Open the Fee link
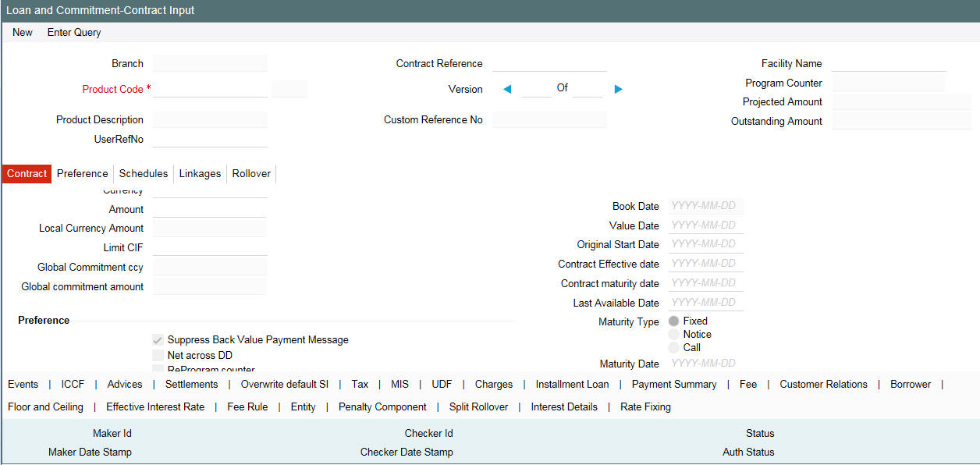Image resolution: width=980 pixels, height=465 pixels. (x=748, y=384)
